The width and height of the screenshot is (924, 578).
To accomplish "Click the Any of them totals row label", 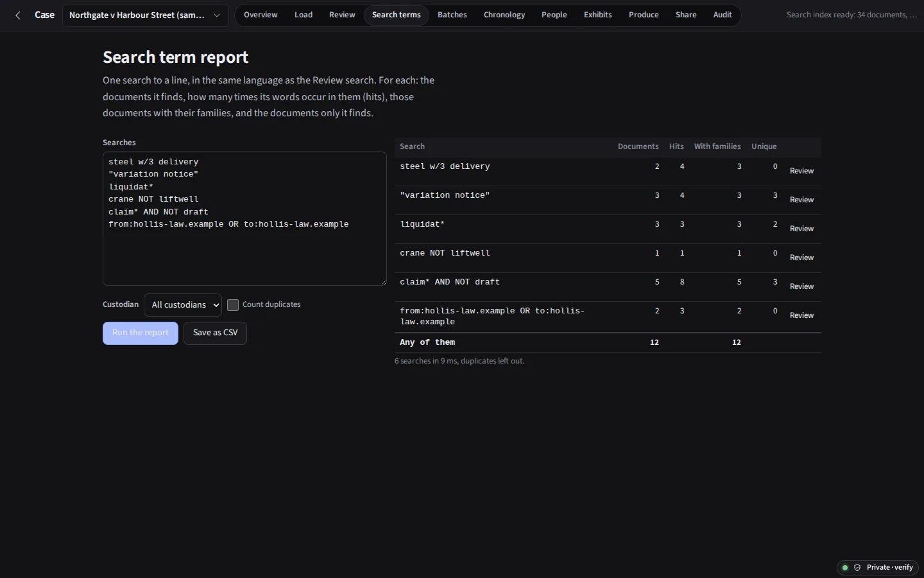I will coord(427,342).
